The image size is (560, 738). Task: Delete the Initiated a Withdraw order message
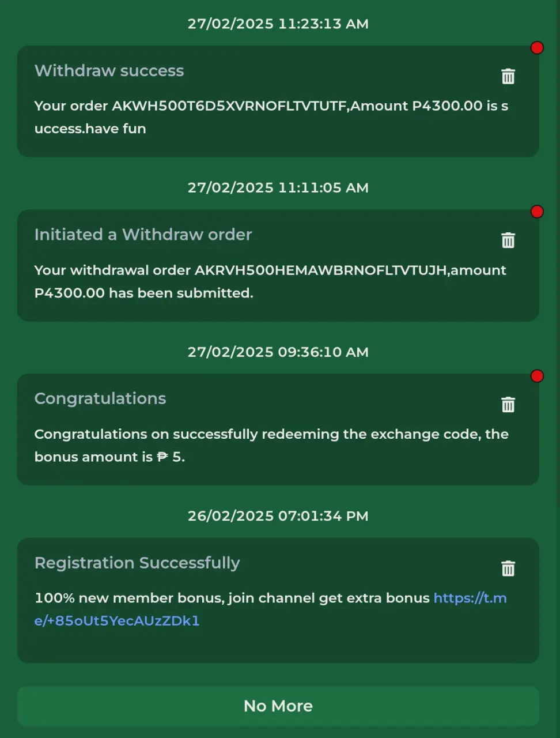508,240
